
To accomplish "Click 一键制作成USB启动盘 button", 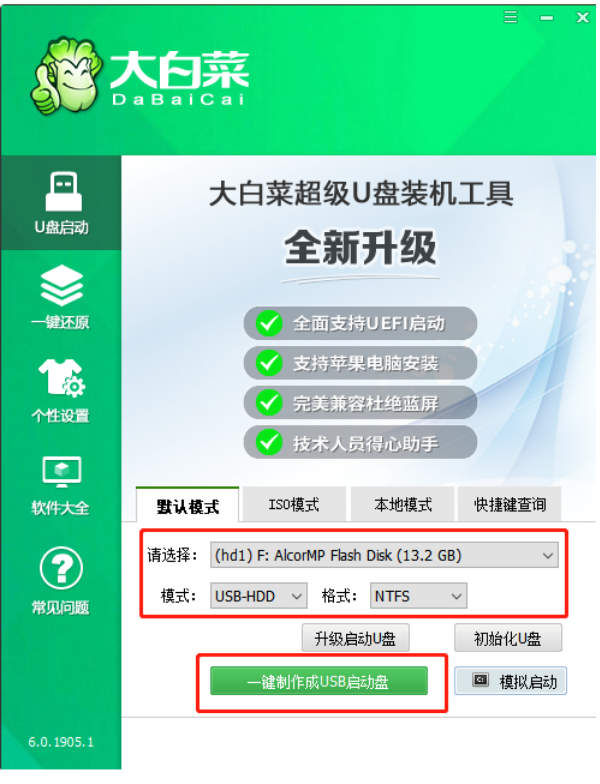I will pyautogui.click(x=319, y=681).
